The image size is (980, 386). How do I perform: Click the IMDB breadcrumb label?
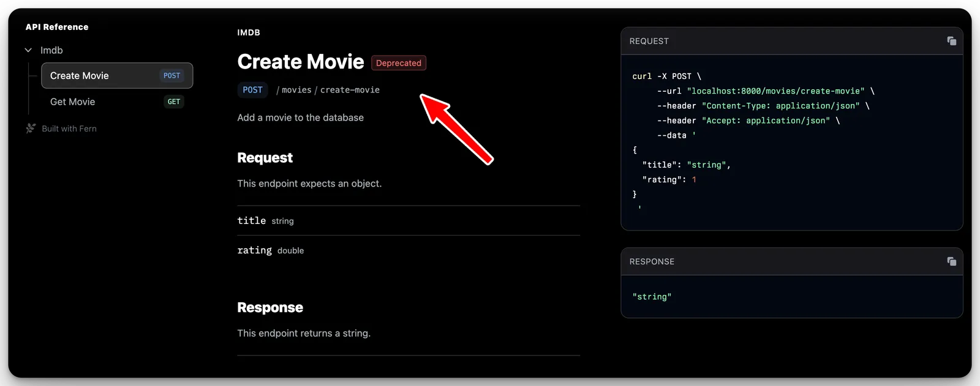tap(249, 32)
